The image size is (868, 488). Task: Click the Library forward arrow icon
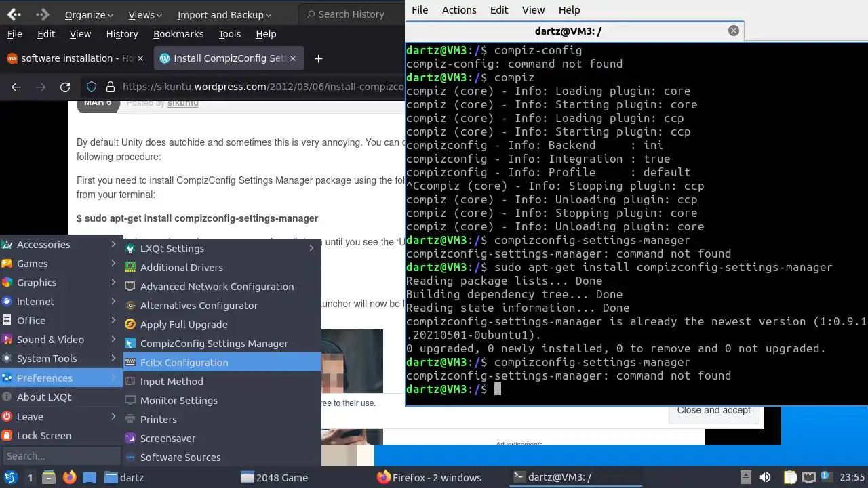click(42, 14)
